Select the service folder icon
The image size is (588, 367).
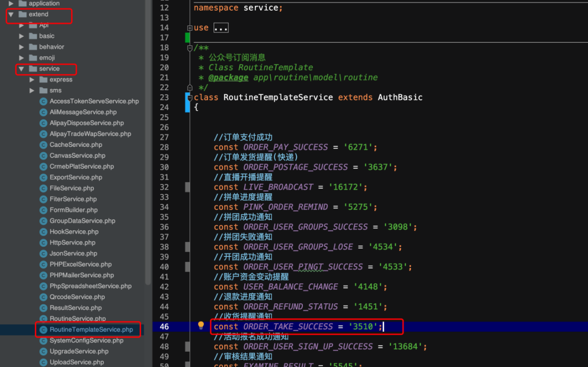coord(33,69)
